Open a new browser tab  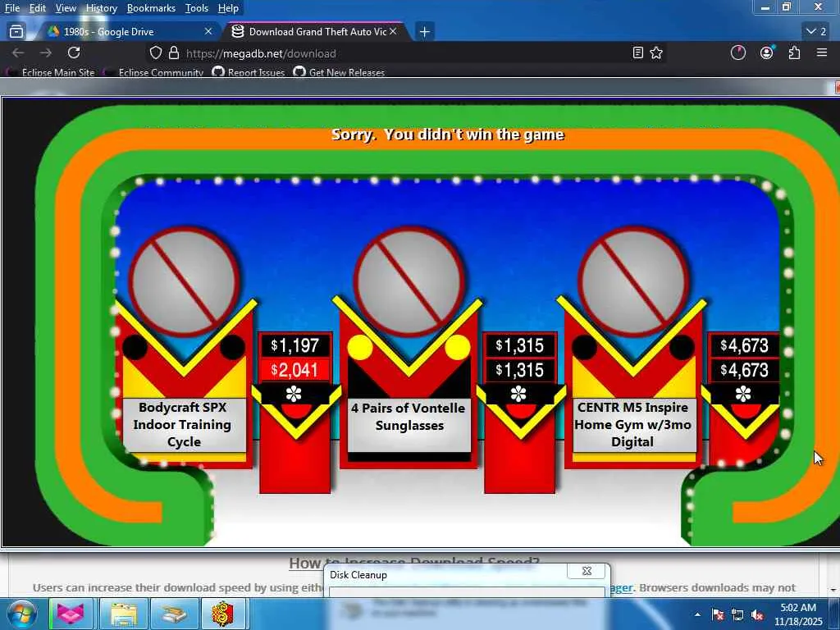click(x=424, y=32)
